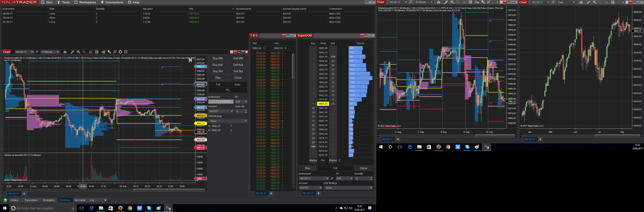Open bar type settings on Daily chart
The height and width of the screenshot is (212, 644).
[581, 2]
